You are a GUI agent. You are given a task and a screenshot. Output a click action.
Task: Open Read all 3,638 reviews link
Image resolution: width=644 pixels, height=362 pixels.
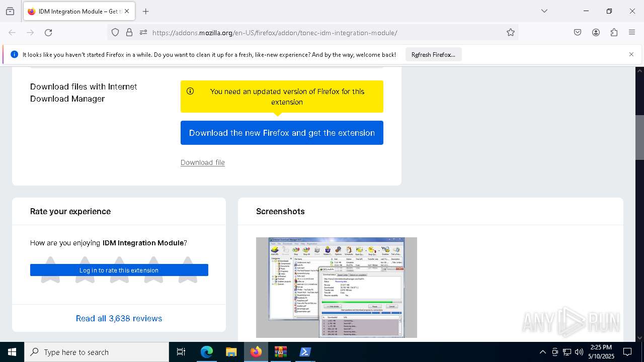point(119,318)
